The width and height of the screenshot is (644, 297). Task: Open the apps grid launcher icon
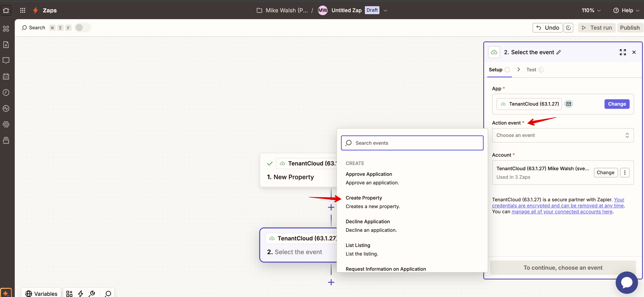pyautogui.click(x=23, y=10)
